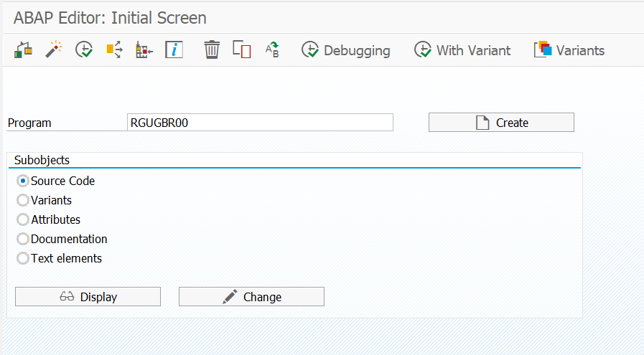Select the Variants radio button
644x355 pixels.
tap(22, 200)
